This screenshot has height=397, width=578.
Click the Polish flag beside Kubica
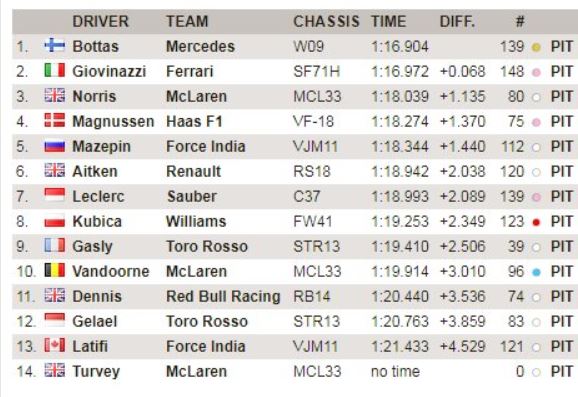[x=55, y=221]
